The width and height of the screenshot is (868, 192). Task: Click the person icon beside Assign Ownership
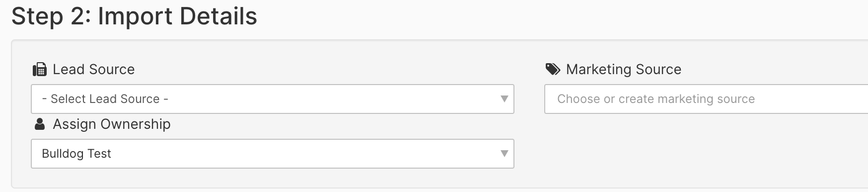(x=40, y=124)
